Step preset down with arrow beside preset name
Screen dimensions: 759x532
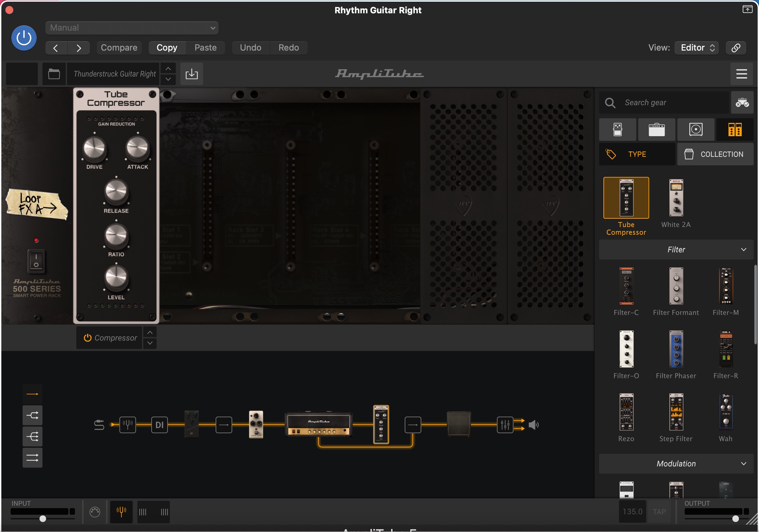(x=168, y=79)
